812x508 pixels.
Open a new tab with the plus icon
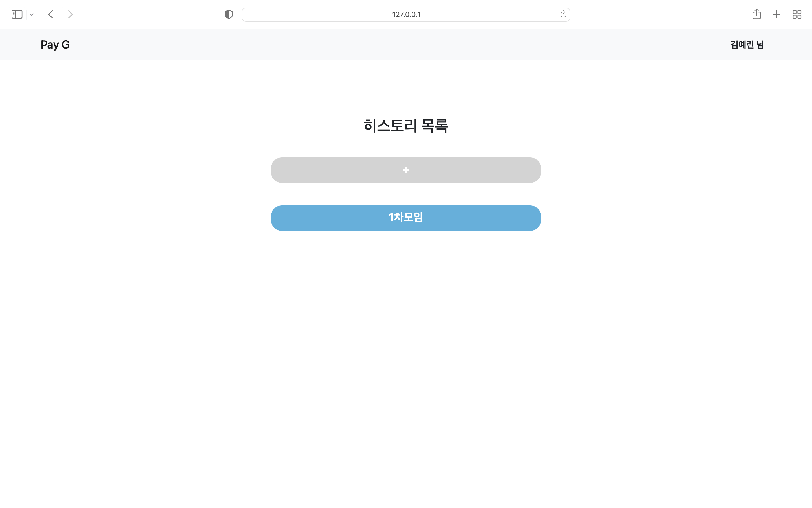coord(776,14)
